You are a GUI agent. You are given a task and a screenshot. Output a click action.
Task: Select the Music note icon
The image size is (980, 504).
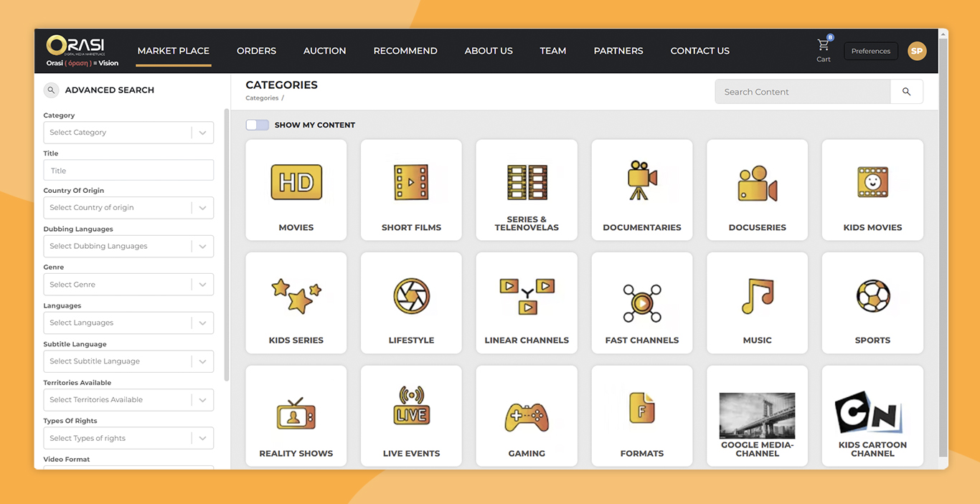point(757,295)
